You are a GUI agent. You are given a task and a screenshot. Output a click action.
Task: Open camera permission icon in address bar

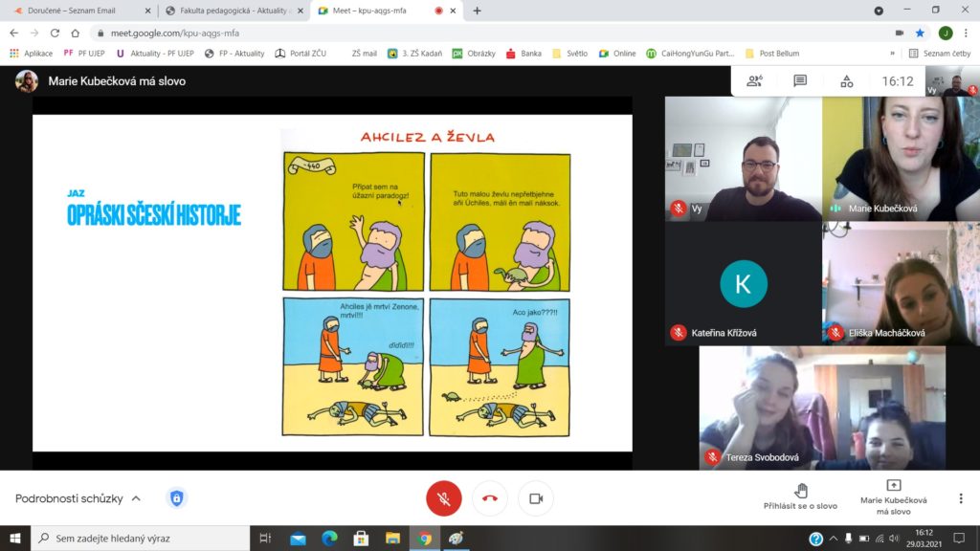(x=900, y=33)
